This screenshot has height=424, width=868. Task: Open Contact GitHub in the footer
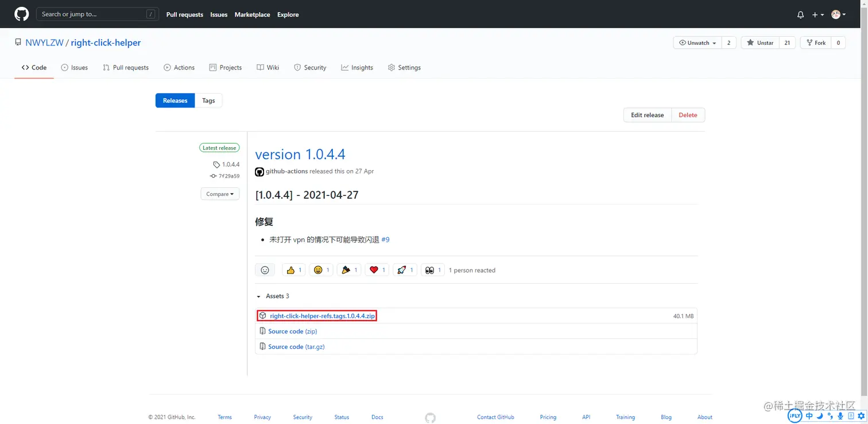point(495,417)
